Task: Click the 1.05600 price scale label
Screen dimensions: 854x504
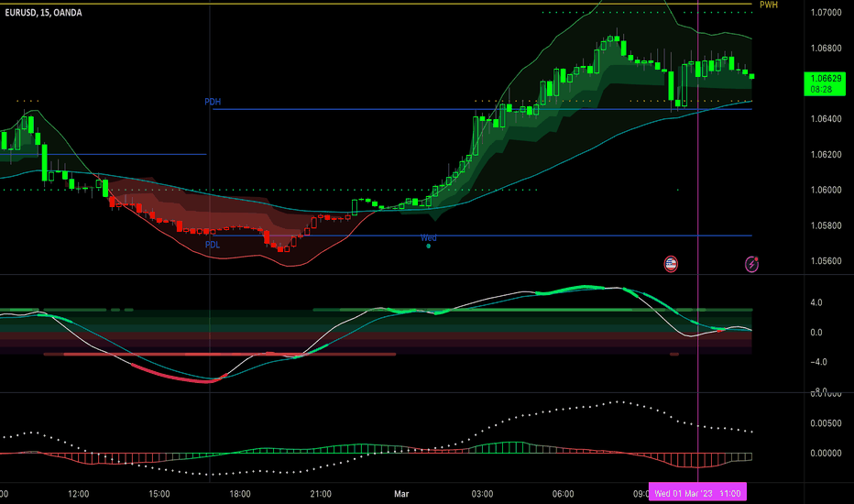Action: tap(826, 261)
